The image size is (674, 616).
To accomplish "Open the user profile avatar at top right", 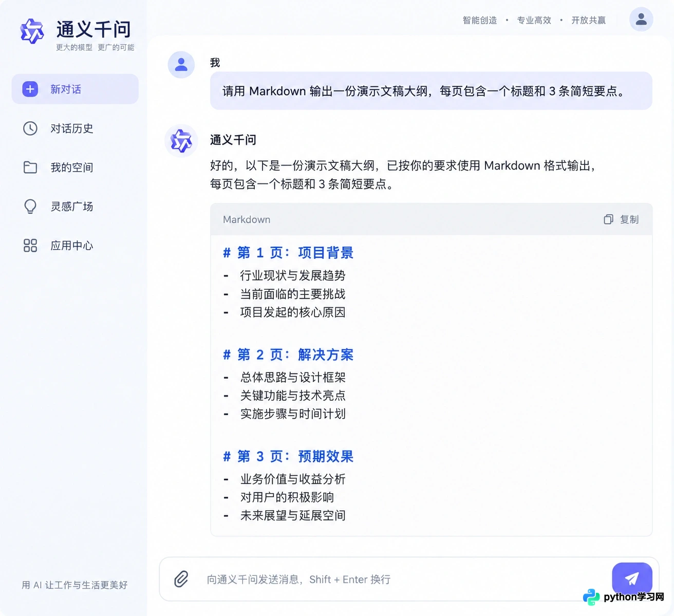I will pyautogui.click(x=641, y=20).
